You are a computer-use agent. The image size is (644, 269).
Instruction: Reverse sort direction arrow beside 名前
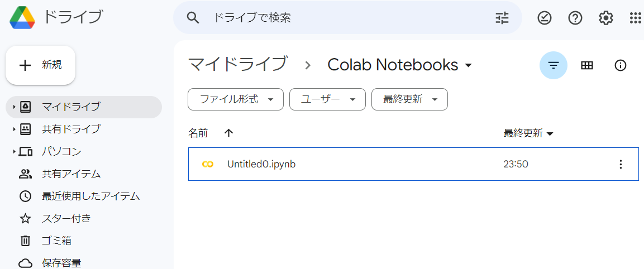pos(228,133)
